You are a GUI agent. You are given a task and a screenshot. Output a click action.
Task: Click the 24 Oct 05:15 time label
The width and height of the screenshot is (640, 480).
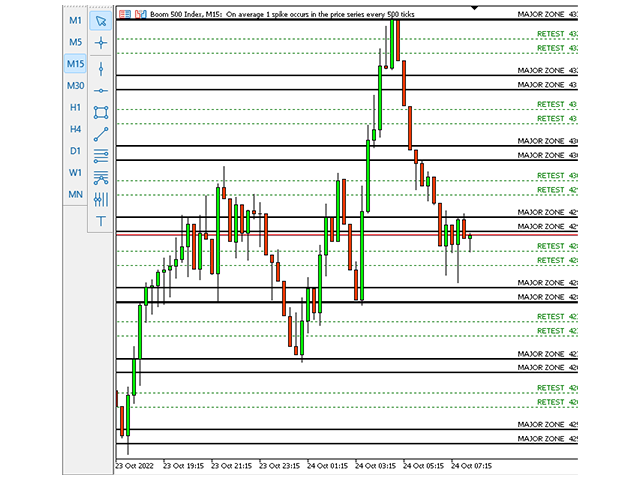[423, 466]
